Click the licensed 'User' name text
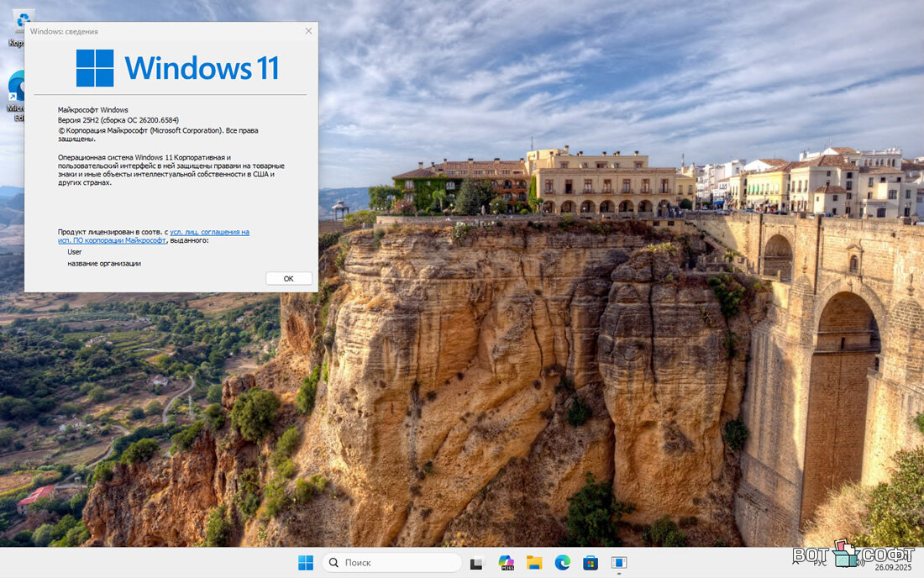Image resolution: width=924 pixels, height=578 pixels. click(75, 251)
